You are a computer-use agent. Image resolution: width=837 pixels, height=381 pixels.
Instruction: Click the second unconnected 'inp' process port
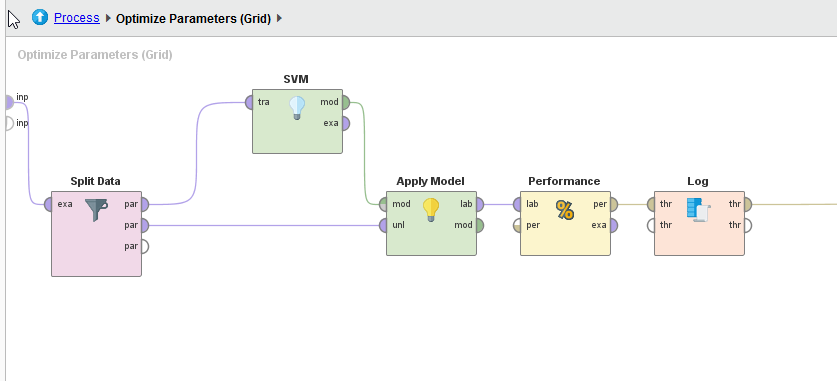click(9, 123)
